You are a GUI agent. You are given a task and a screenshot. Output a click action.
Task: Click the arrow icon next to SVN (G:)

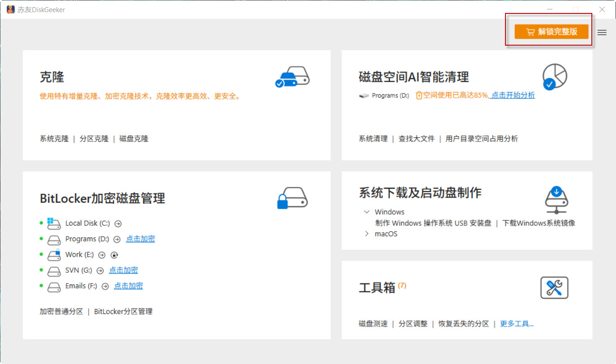tap(100, 271)
